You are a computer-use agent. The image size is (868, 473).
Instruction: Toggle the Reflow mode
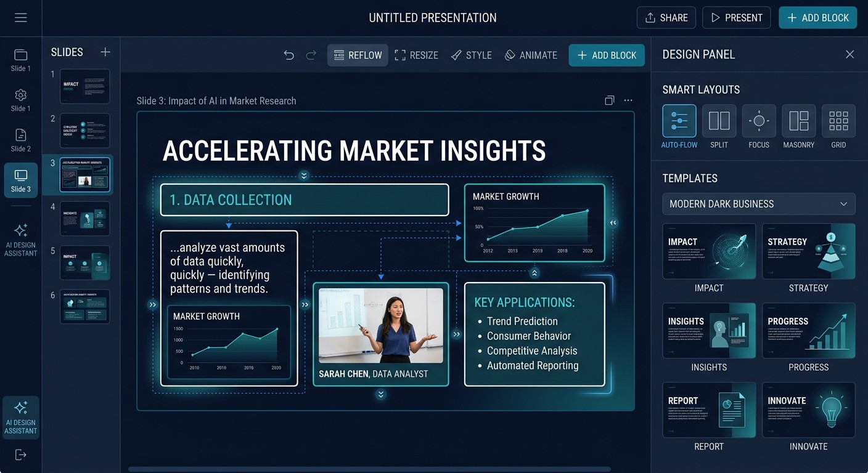[358, 55]
